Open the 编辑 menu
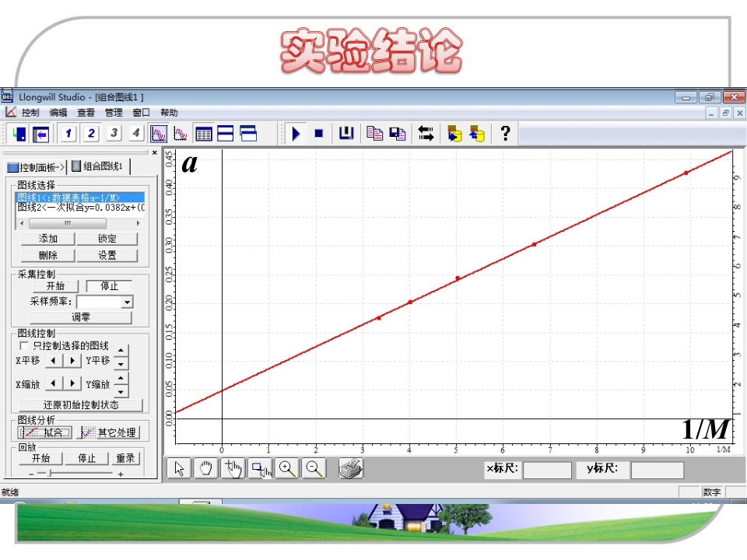This screenshot has width=747, height=560. coord(58,113)
